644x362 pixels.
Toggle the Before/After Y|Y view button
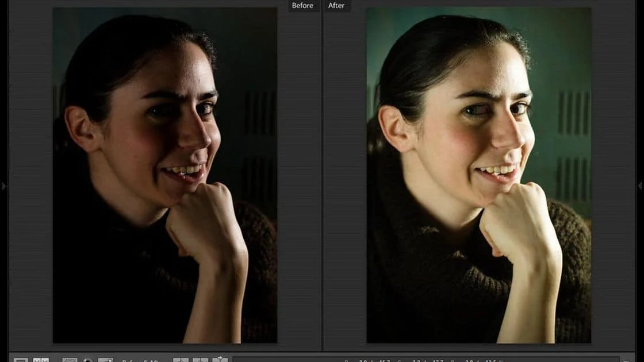[x=41, y=360]
